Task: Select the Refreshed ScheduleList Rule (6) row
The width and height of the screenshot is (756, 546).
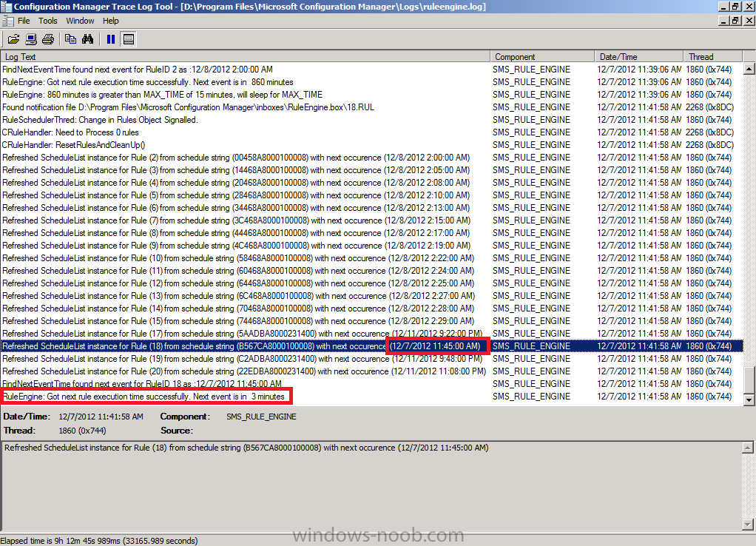Action: coord(372,207)
